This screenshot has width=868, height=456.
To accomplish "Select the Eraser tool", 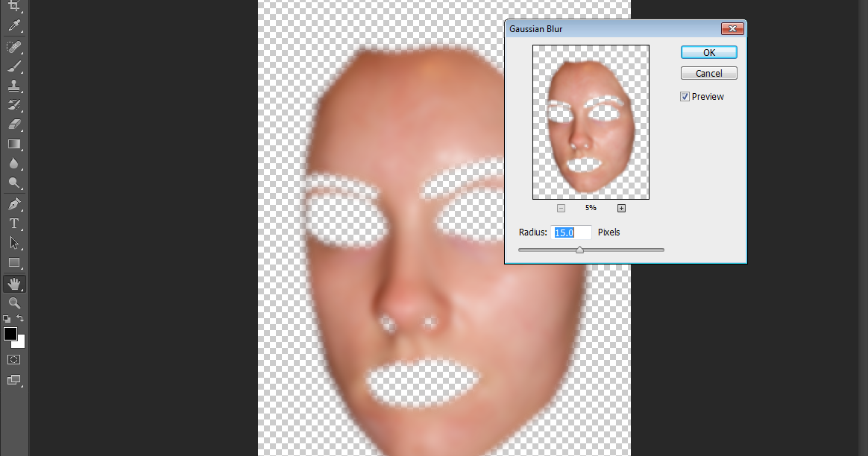I will pyautogui.click(x=15, y=124).
